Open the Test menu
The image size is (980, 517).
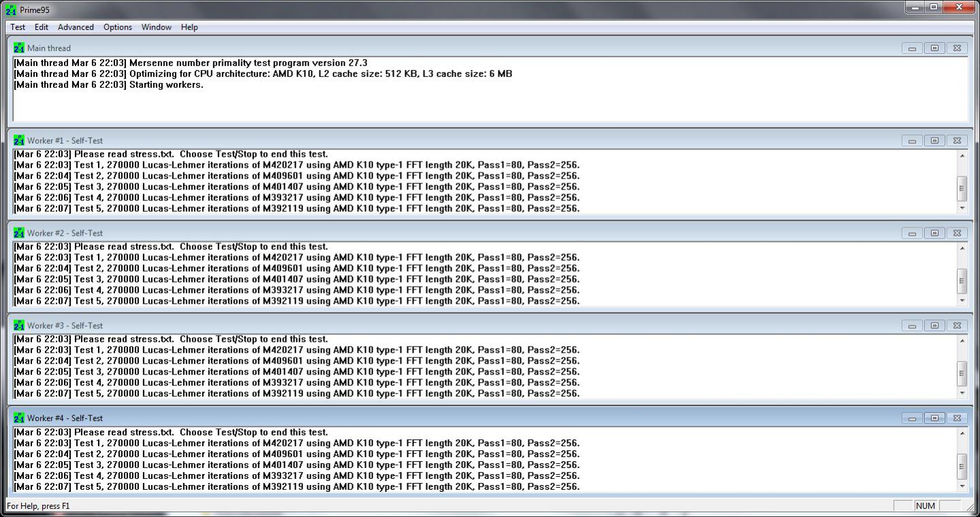click(18, 27)
